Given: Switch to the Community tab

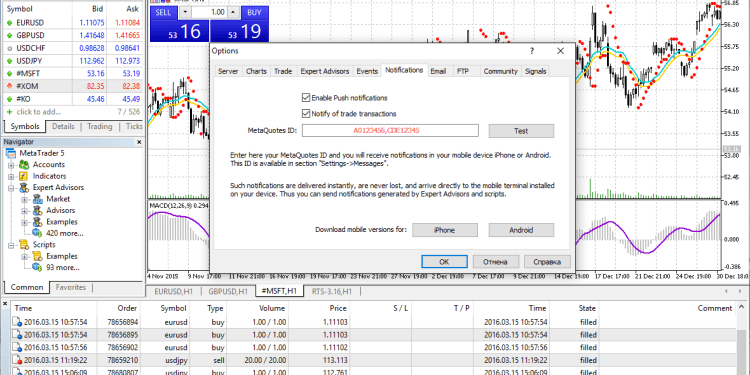Looking at the screenshot, I should [x=500, y=71].
